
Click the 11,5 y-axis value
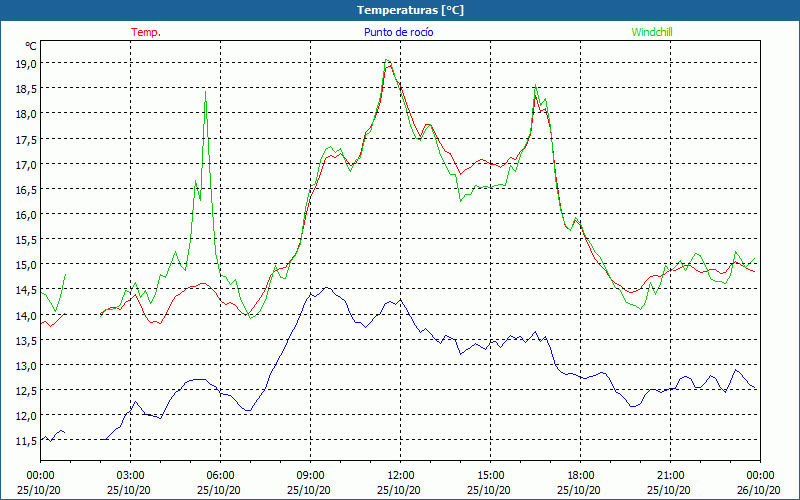click(x=26, y=441)
